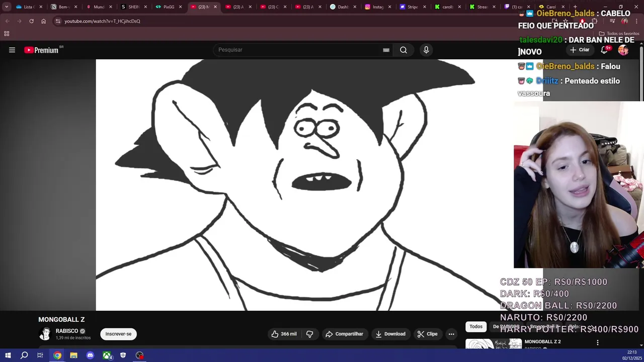Open YouTube notifications bell
The image size is (644, 362).
605,50
